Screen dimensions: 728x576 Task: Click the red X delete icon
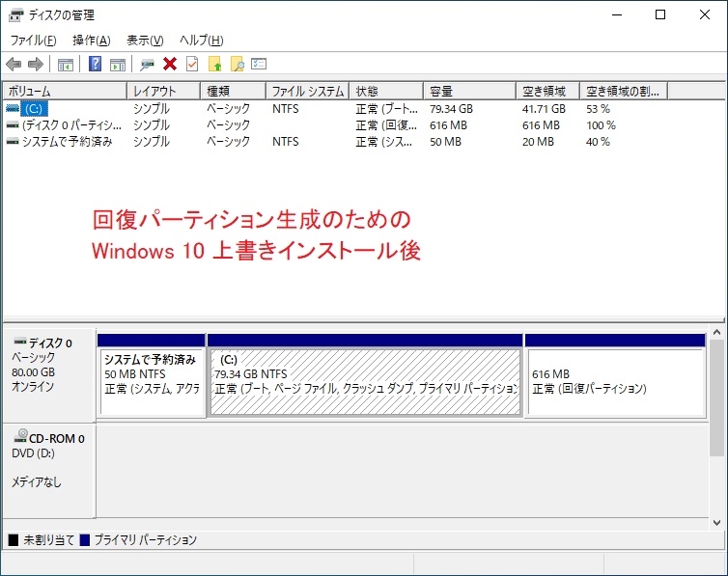coord(170,64)
